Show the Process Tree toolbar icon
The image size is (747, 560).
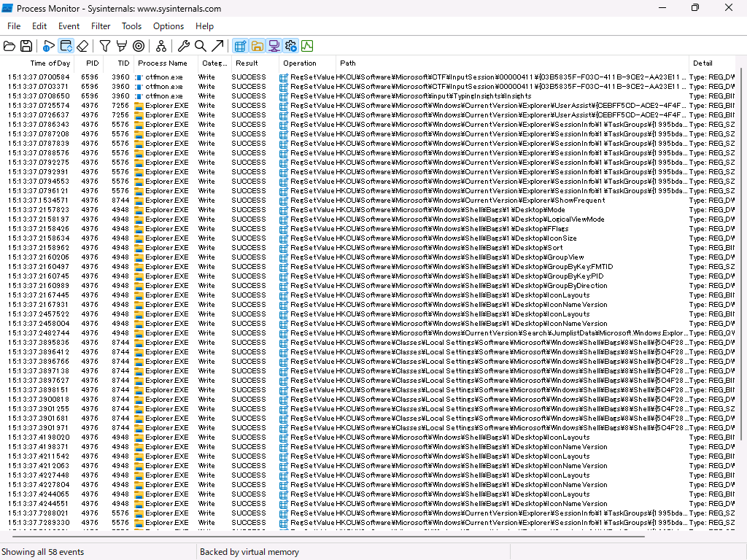160,45
